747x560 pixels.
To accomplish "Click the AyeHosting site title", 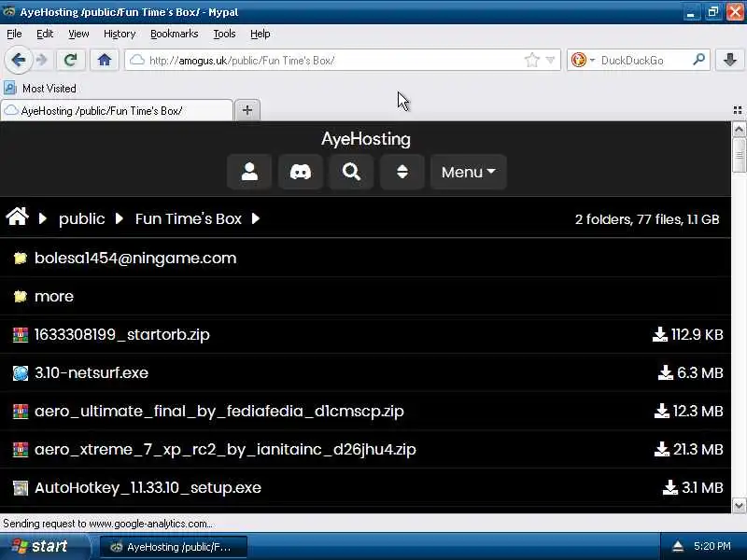I will pos(366,139).
